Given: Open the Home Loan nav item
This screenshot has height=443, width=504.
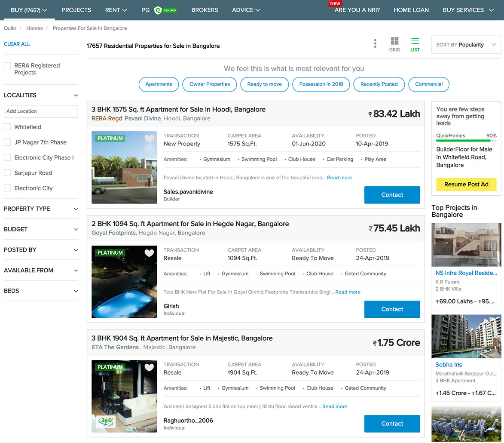Looking at the screenshot, I should coord(411,10).
